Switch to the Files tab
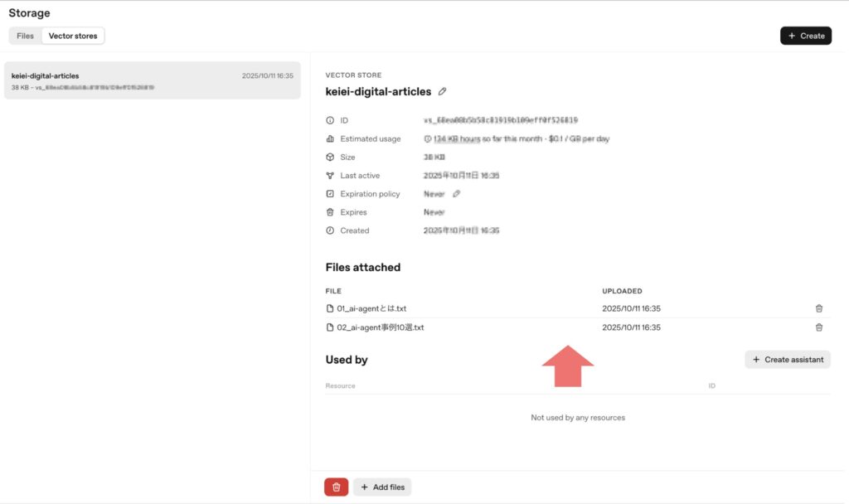The image size is (849, 504). [x=25, y=36]
